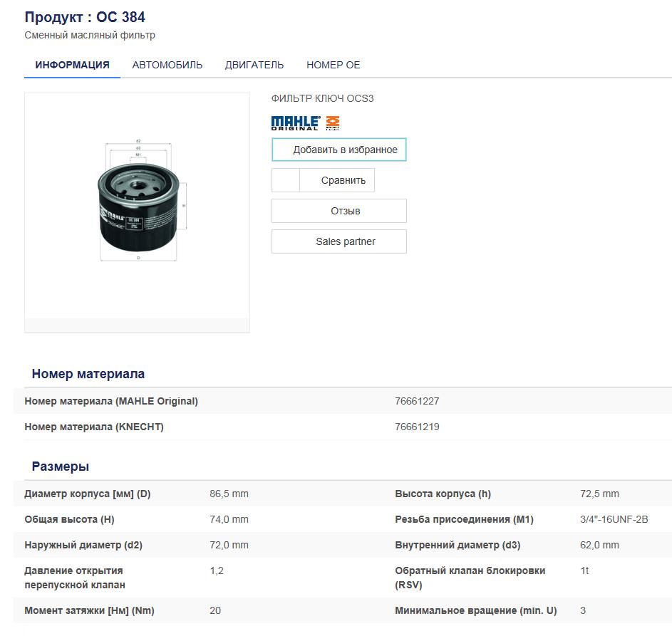Viewport: 672px width, 636px height.
Task: Switch to the ИНФОРМАЦИЯ tab
Action: click(x=72, y=65)
